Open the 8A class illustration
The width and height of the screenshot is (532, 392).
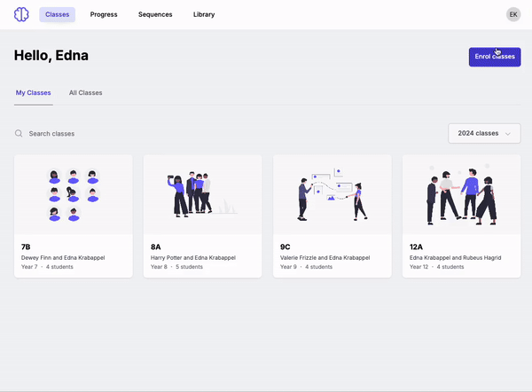coord(203,193)
